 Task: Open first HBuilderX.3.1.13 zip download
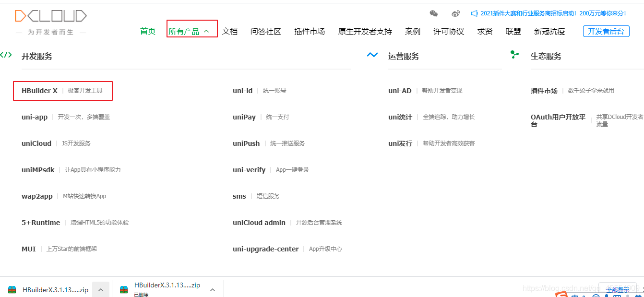point(55,290)
